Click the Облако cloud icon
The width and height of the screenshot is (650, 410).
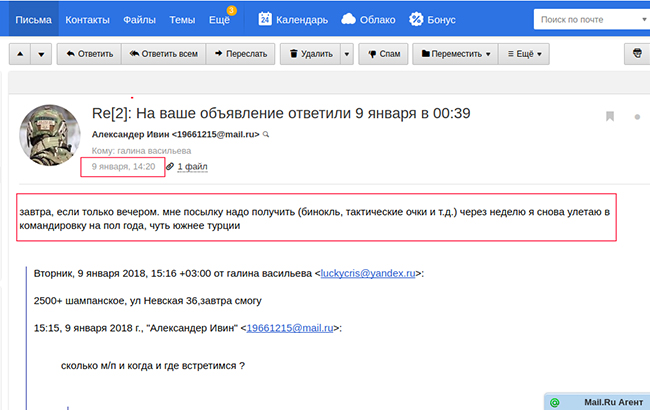click(348, 19)
